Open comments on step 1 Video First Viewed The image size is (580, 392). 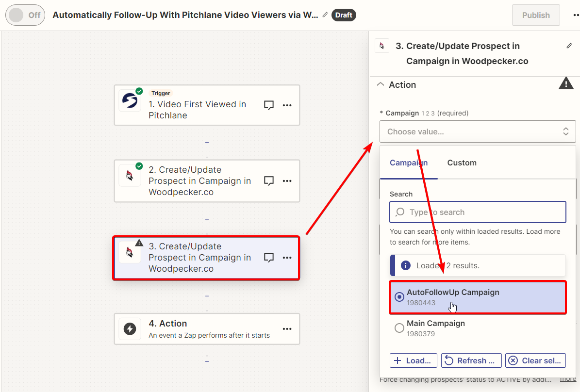point(269,105)
